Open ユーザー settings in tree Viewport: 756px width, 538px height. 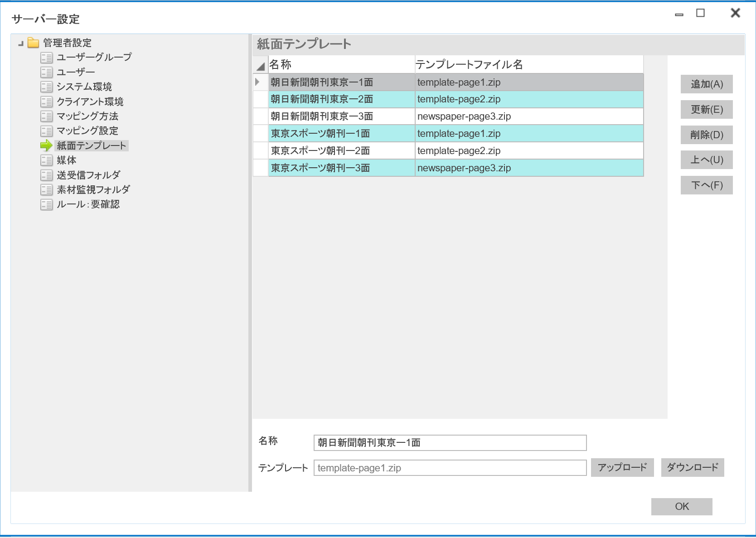coord(76,72)
